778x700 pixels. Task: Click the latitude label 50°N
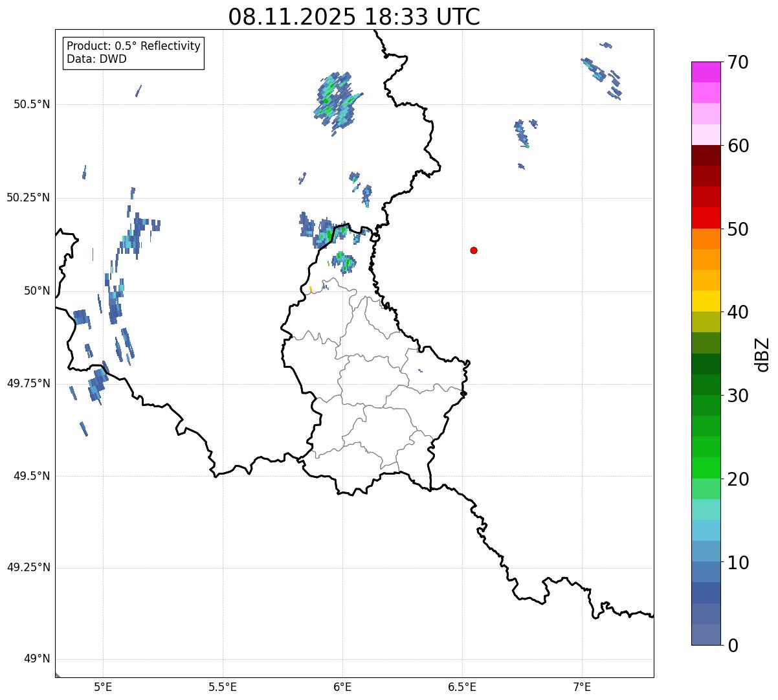[37, 291]
